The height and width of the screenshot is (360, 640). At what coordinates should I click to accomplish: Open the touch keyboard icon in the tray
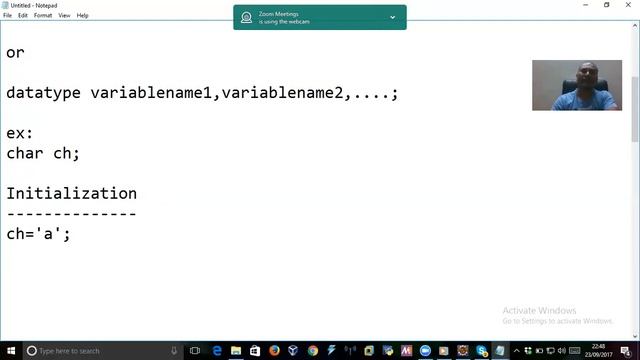pos(575,351)
